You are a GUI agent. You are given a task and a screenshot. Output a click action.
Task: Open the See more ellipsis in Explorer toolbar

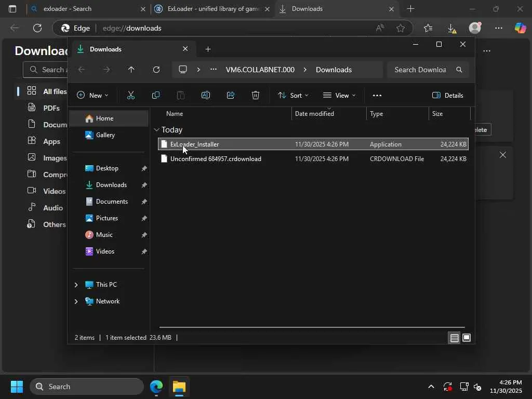point(377,96)
